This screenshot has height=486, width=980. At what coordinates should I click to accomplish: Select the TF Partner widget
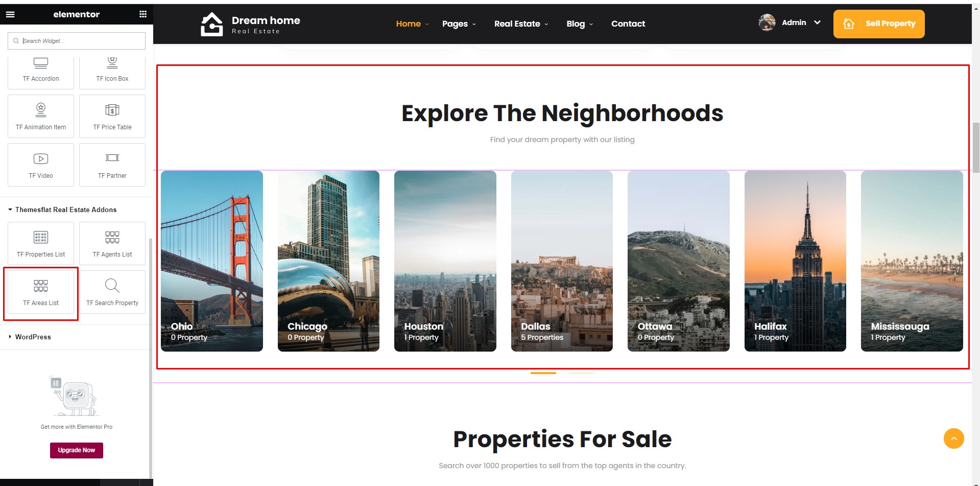[x=112, y=165]
